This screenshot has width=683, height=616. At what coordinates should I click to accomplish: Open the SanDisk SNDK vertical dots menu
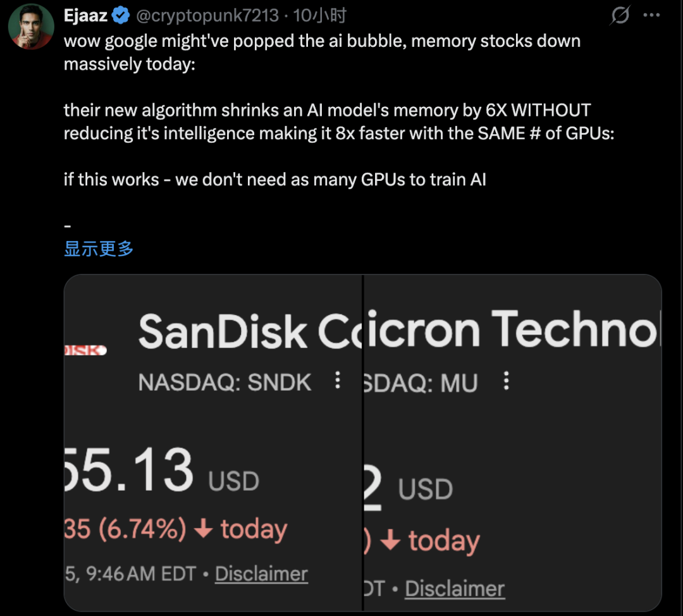[x=338, y=381]
